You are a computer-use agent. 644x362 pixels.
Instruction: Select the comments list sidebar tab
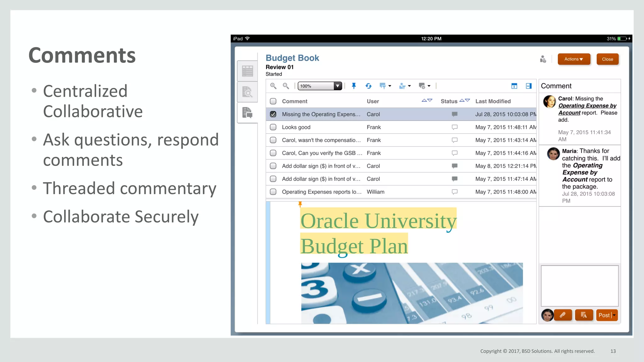pyautogui.click(x=247, y=112)
